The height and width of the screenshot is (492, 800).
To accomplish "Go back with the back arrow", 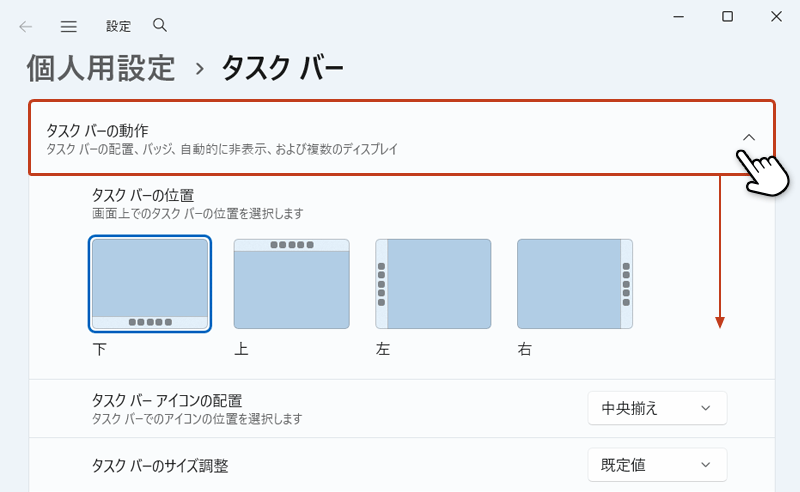I will coord(26,27).
